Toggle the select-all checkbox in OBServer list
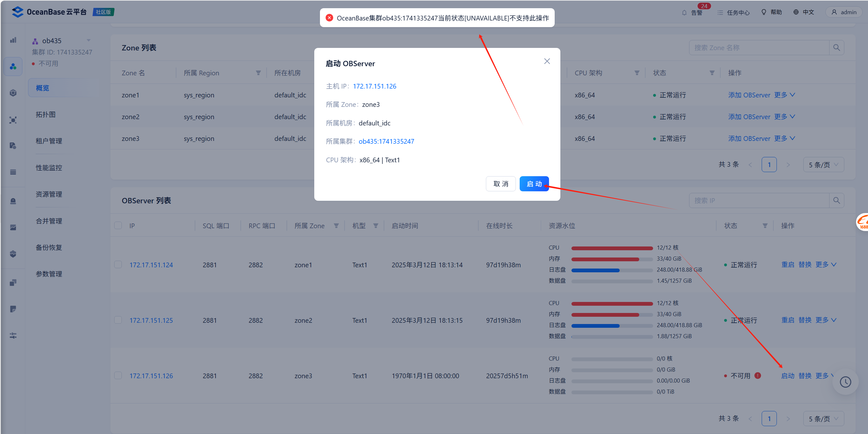This screenshot has width=868, height=434. pyautogui.click(x=118, y=225)
